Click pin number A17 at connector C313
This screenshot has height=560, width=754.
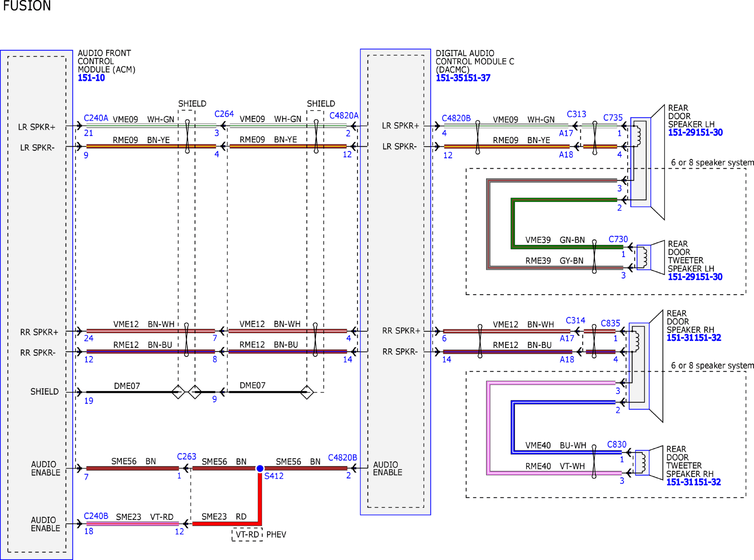(566, 133)
